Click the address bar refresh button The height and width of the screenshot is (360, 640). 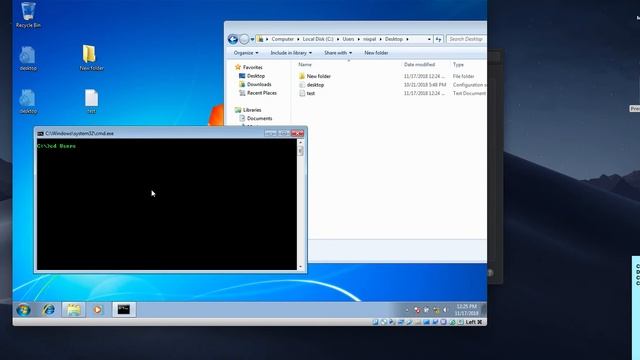tap(438, 39)
